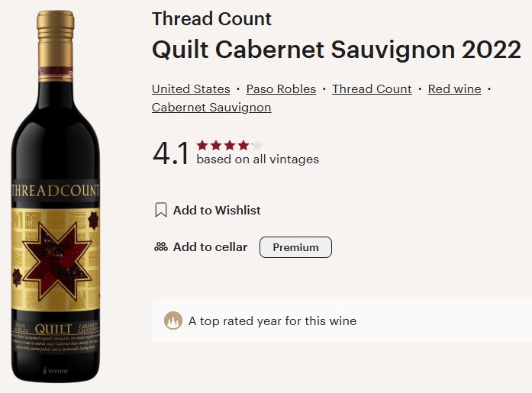Open the Cabernet Sauvignon grape link
The image size is (532, 393).
click(x=211, y=108)
